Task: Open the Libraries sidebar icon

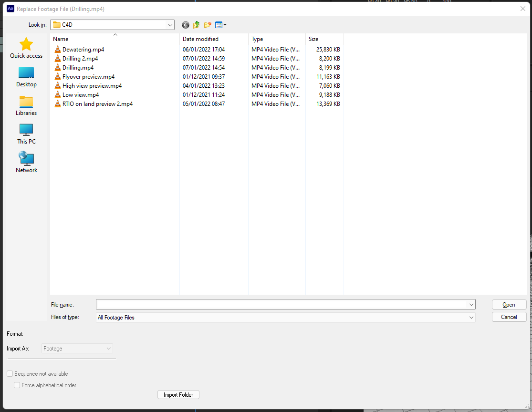Action: coord(26,102)
